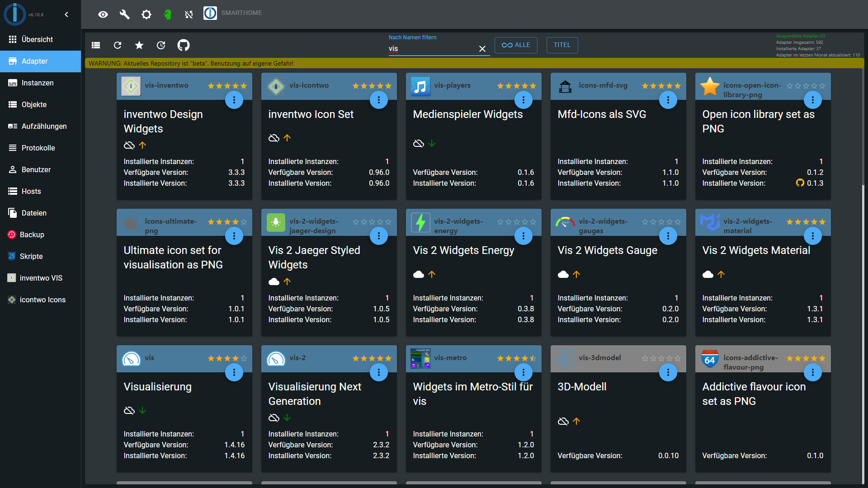This screenshot has height=488, width=868.
Task: Open Backup in the sidebar
Action: coord(41,235)
